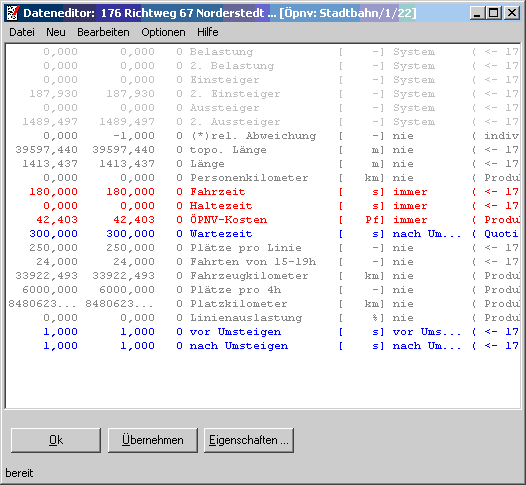
Task: Click the second 187,930 value of 2. Einsteiger
Action: coord(130,94)
